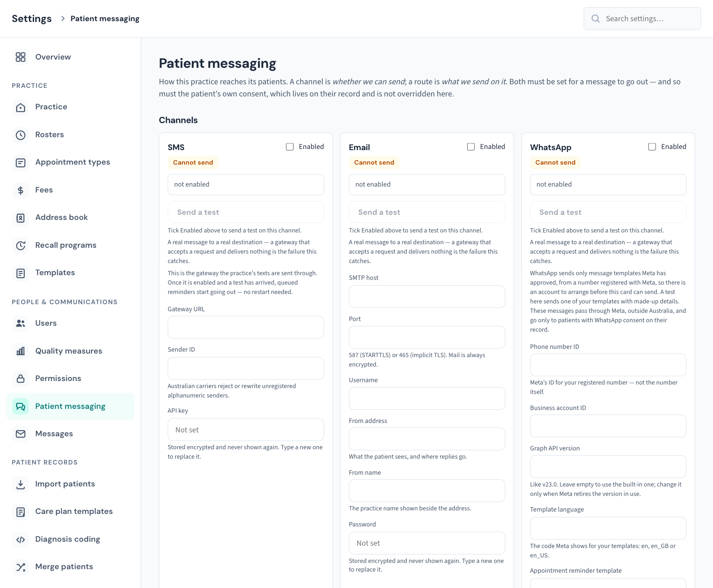The width and height of the screenshot is (713, 588).
Task: Click the Email Password field
Action: pyautogui.click(x=427, y=543)
